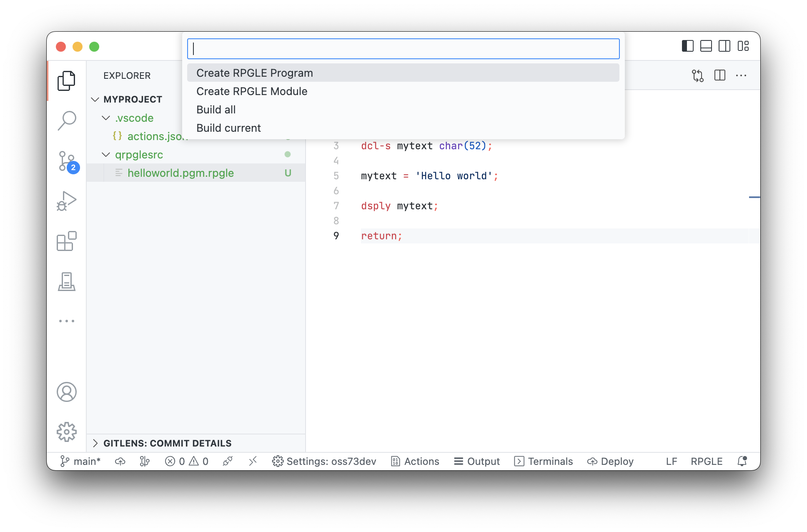Collapse the .vscode folder
This screenshot has height=532, width=807.
coord(106,118)
